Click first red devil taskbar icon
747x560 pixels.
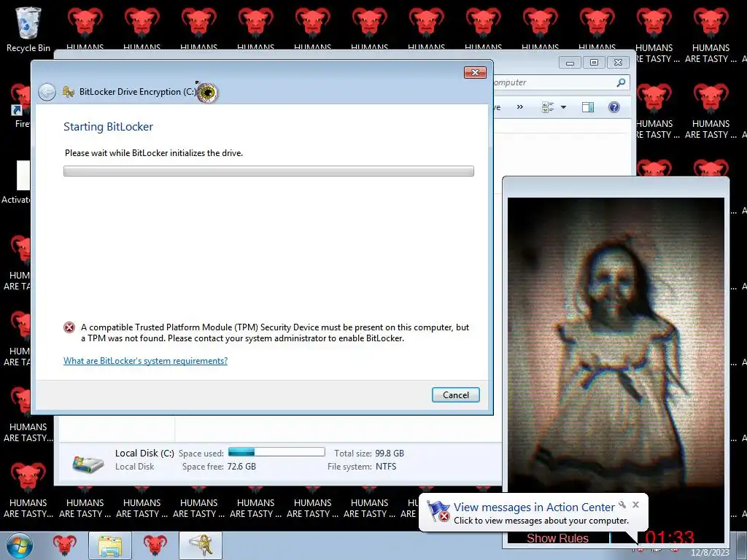(65, 545)
